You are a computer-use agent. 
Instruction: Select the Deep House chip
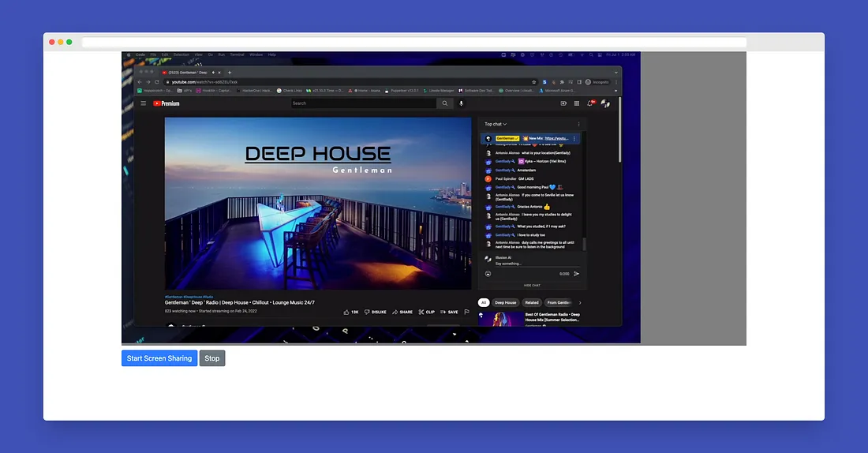tap(505, 302)
